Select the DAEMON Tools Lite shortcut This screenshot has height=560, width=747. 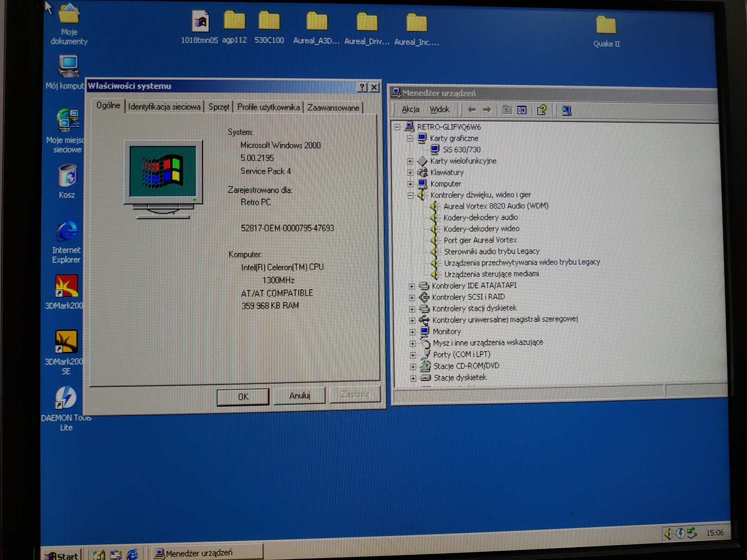(x=66, y=409)
